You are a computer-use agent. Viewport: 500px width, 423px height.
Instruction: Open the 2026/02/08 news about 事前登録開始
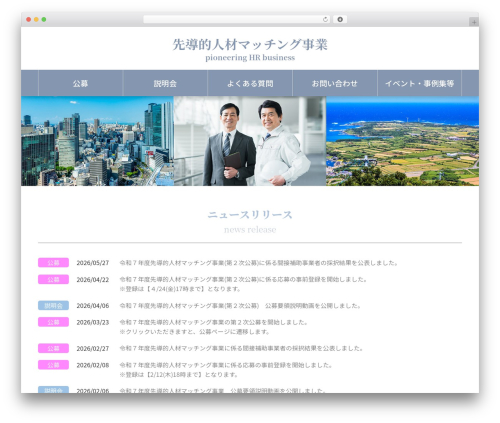[226, 365]
